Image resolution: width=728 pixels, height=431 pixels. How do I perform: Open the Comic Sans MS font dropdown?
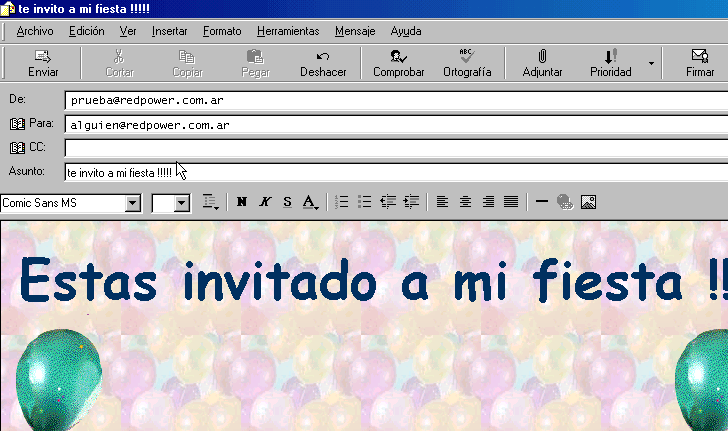click(133, 203)
